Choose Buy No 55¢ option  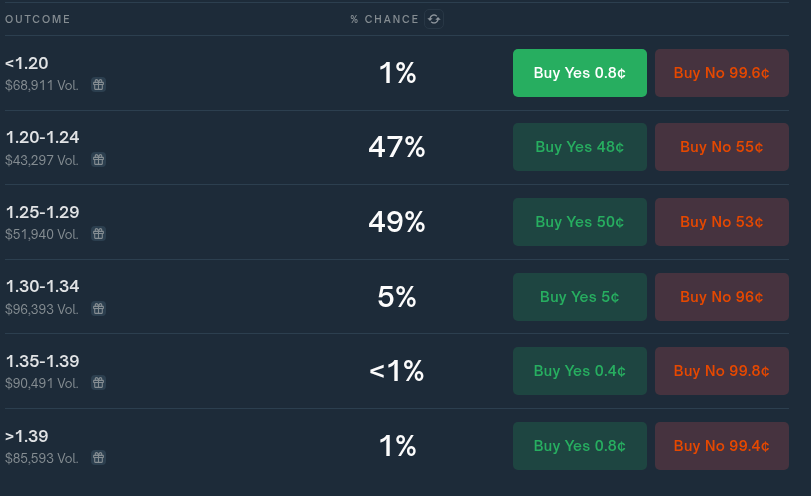[x=722, y=147]
